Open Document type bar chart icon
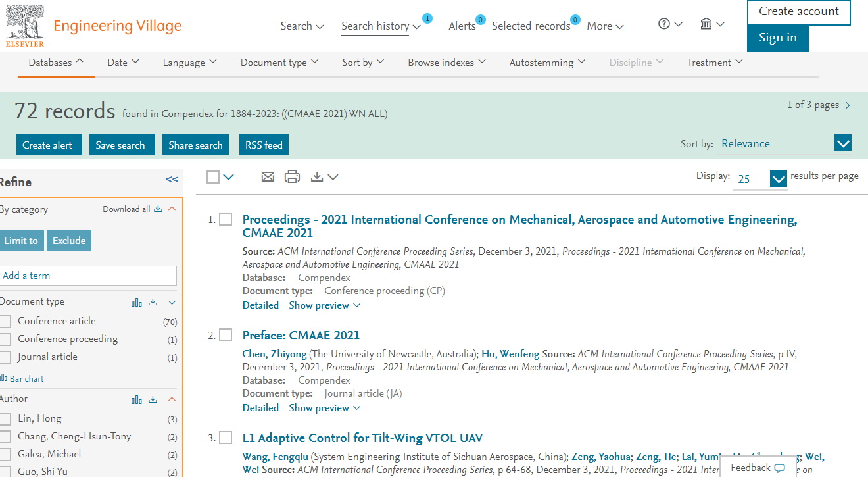 [137, 303]
